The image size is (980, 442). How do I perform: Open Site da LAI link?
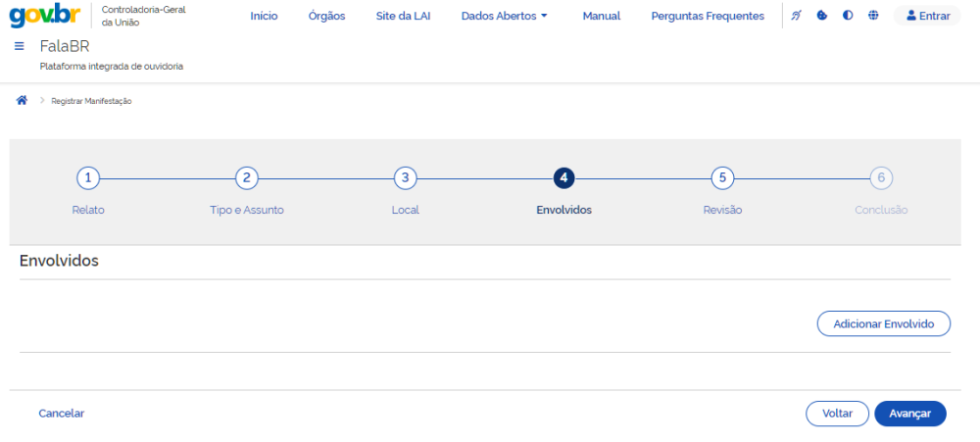[403, 16]
